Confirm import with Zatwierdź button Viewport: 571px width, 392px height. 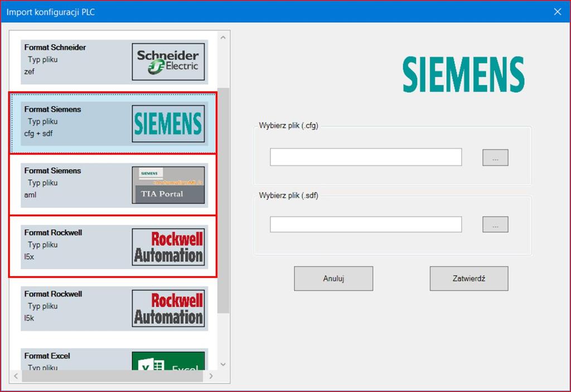click(469, 278)
